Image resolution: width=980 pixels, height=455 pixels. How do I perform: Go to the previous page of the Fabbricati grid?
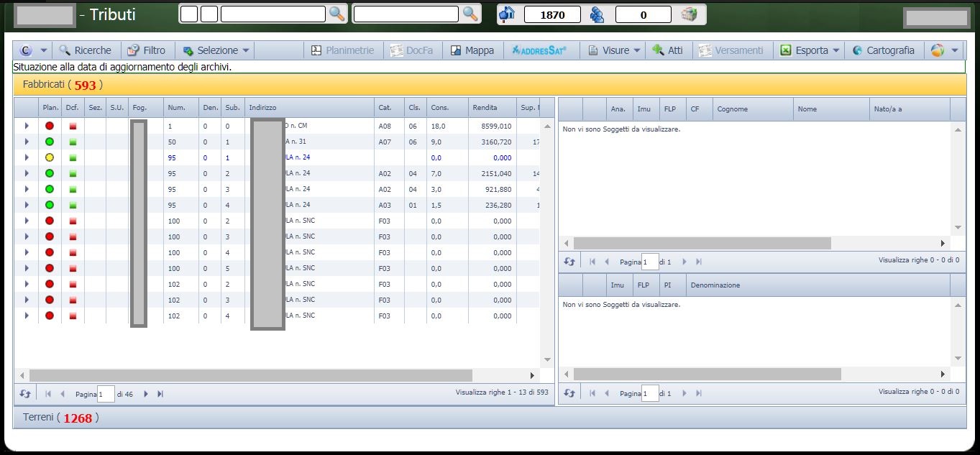click(x=63, y=394)
